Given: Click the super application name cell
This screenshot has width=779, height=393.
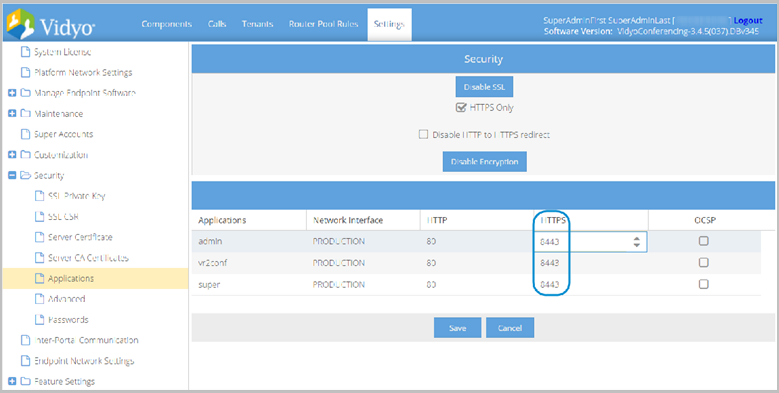Looking at the screenshot, I should click(x=249, y=285).
